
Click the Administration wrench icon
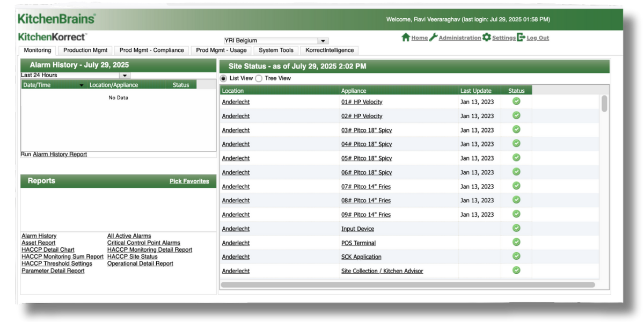[x=433, y=38]
